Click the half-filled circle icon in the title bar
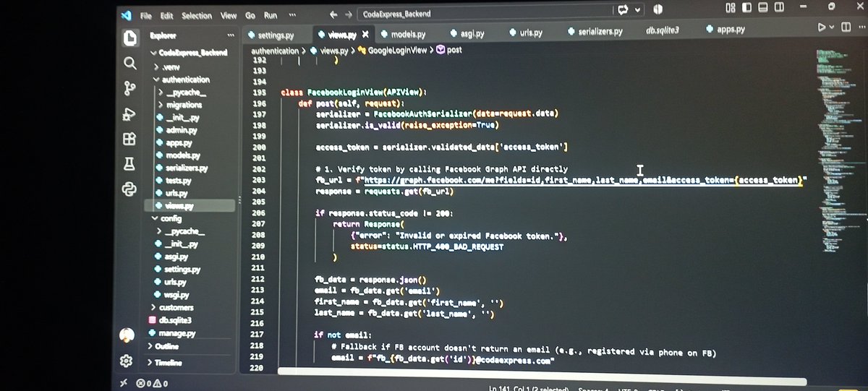This screenshot has height=391, width=868. coord(659,9)
